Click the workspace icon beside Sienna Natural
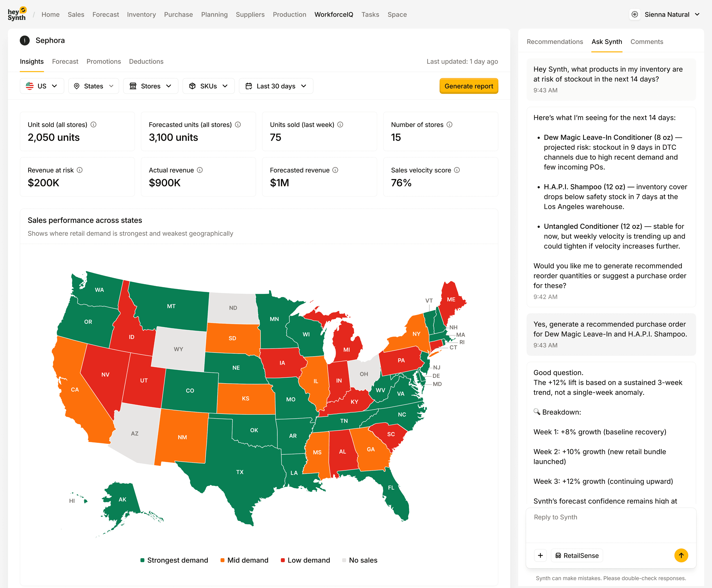 (635, 15)
